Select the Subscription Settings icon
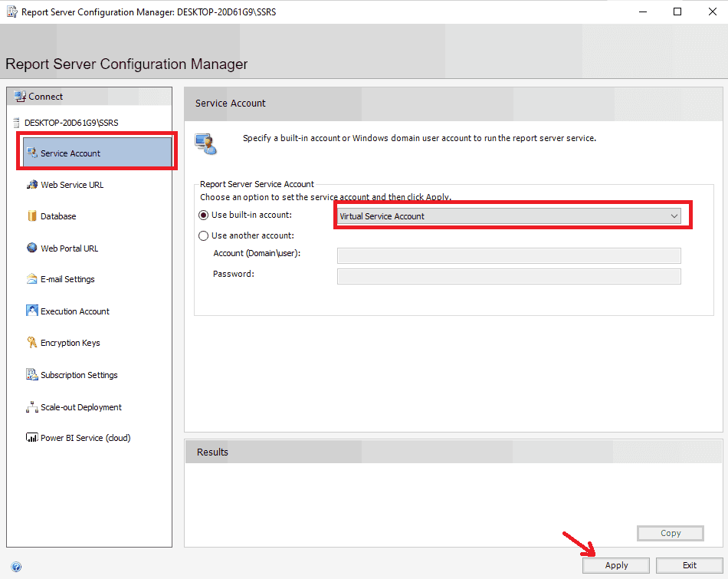 point(32,375)
